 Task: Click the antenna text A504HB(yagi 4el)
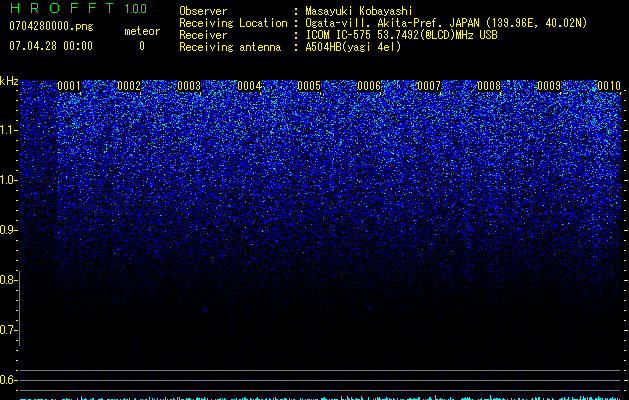click(x=353, y=47)
